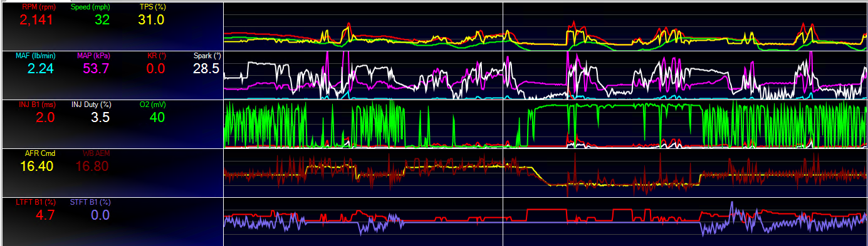Click the O2 (mV) label
This screenshot has height=246, width=868.
click(153, 105)
